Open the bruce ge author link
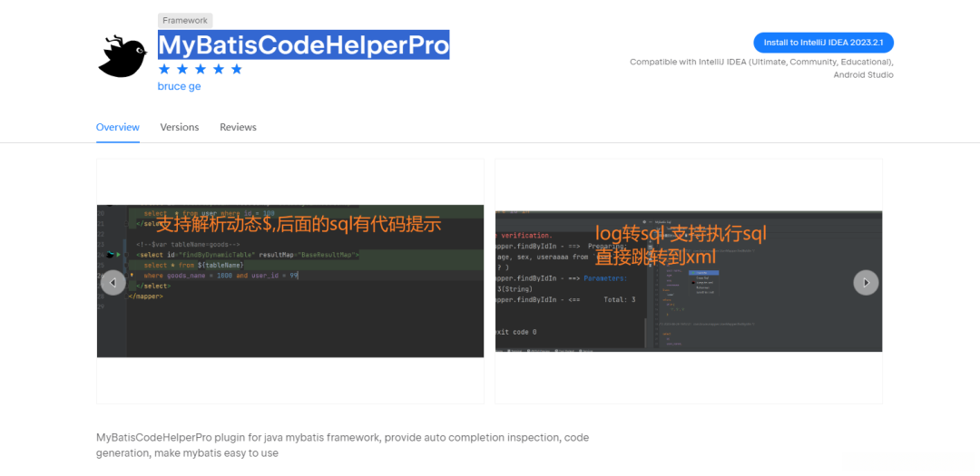This screenshot has height=476, width=980. tap(180, 86)
